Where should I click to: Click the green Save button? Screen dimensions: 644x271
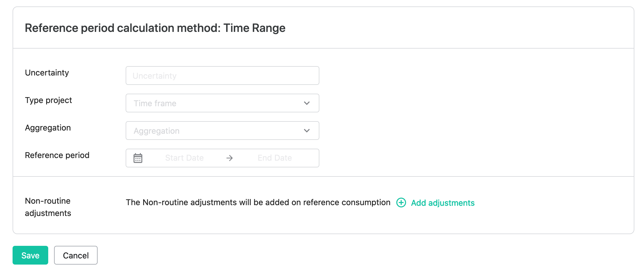point(30,255)
